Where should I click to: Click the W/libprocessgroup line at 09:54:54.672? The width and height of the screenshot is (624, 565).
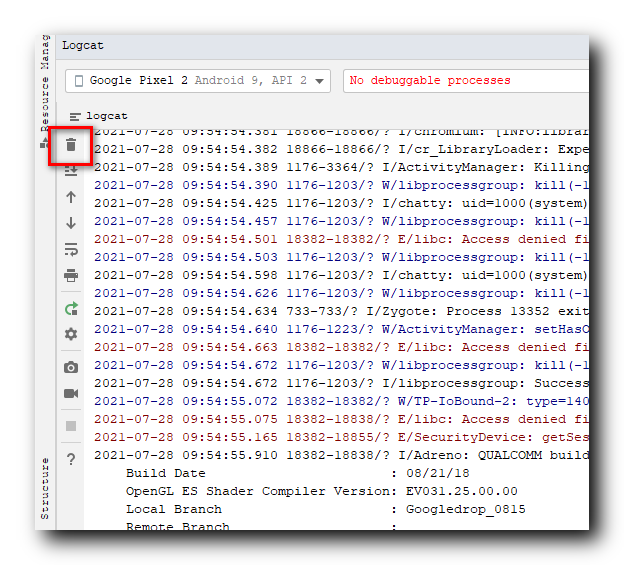[341, 365]
